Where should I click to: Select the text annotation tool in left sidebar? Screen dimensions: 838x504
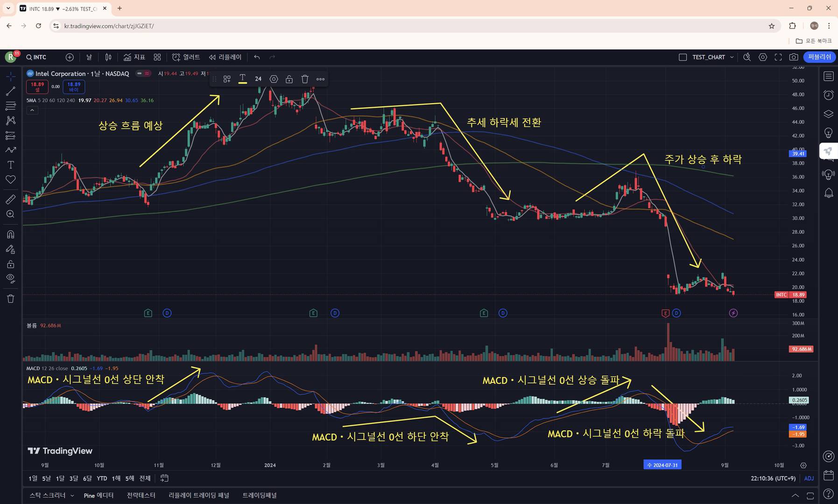pos(10,165)
